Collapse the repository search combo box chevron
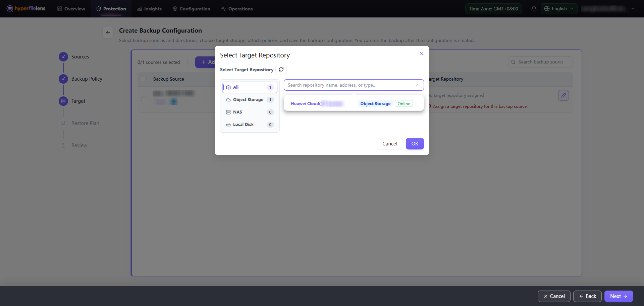This screenshot has width=644, height=306. coord(418,85)
